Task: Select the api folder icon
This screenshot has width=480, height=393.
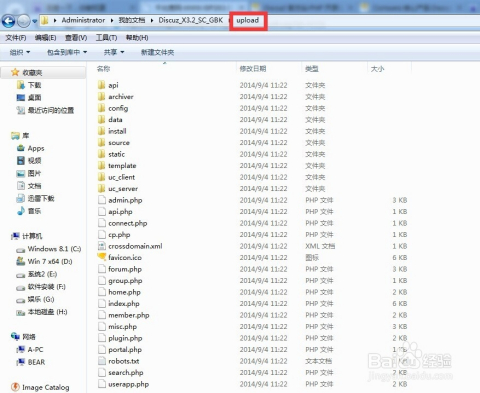Action: tap(101, 85)
